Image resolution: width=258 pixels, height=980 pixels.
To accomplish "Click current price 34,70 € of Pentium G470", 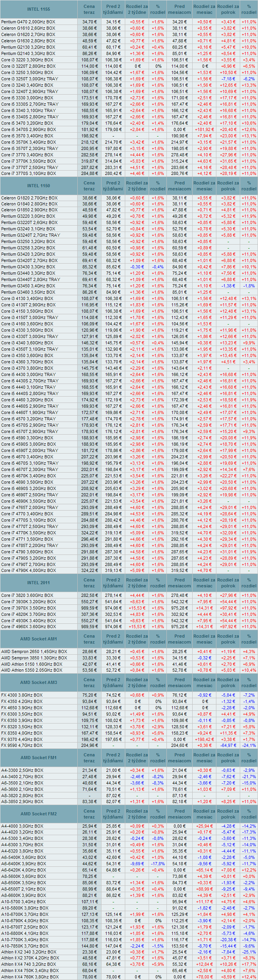I will coord(89,22).
